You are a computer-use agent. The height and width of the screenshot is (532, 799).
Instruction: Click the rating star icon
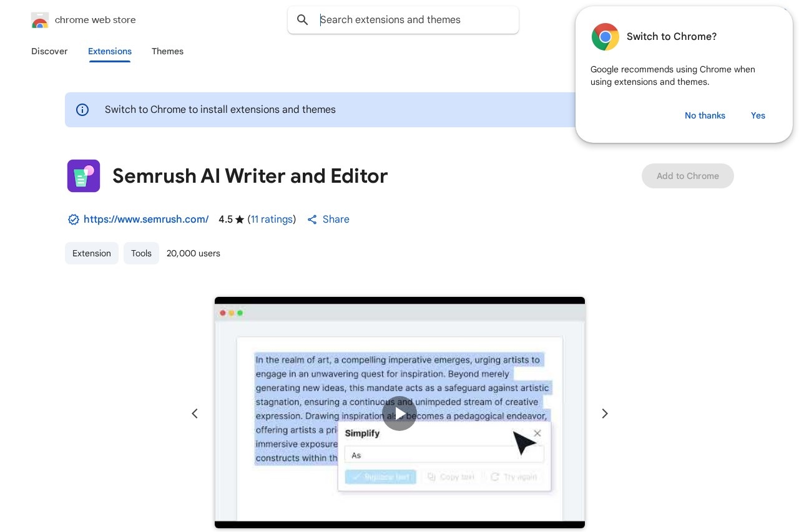click(x=240, y=220)
